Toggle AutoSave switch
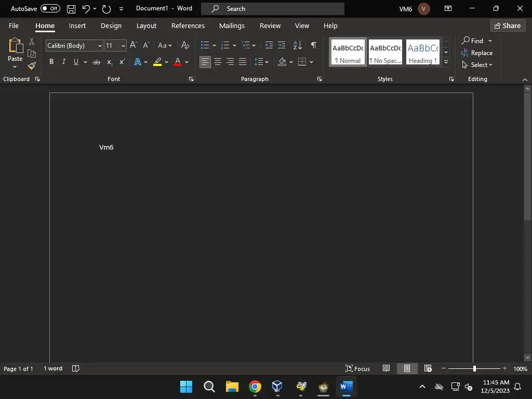Viewport: 532px width, 399px height. pyautogui.click(x=50, y=8)
